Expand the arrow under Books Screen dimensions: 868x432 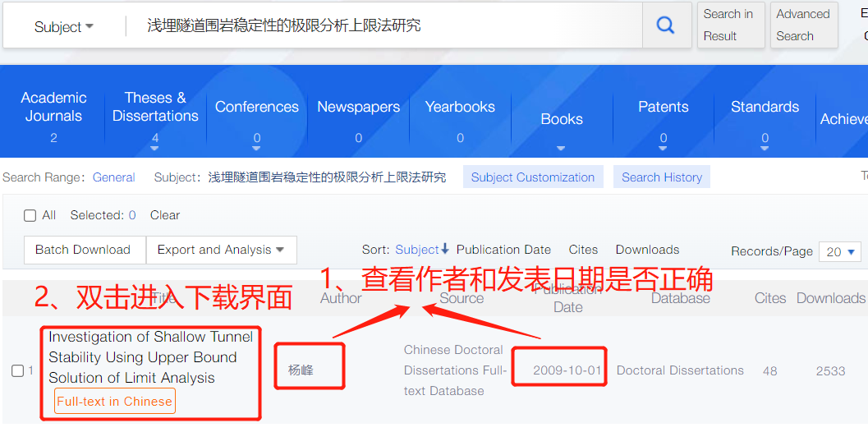coord(561,149)
